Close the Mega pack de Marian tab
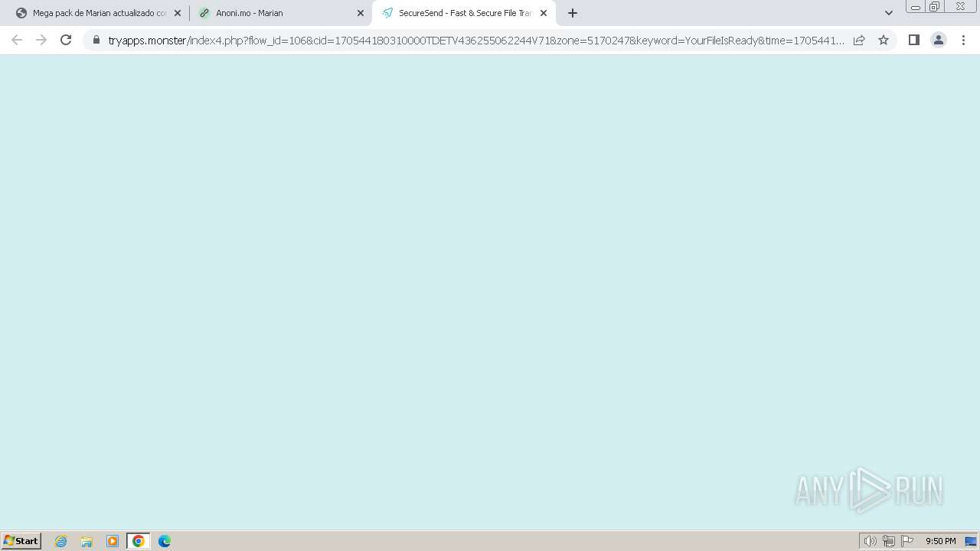This screenshot has width=980, height=551. pyautogui.click(x=178, y=13)
